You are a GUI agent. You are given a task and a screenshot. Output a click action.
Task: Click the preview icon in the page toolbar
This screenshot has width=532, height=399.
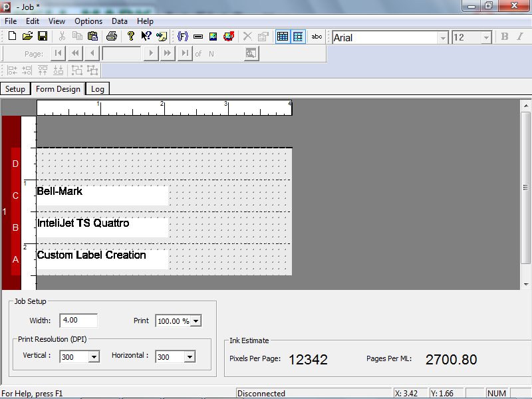[x=251, y=53]
